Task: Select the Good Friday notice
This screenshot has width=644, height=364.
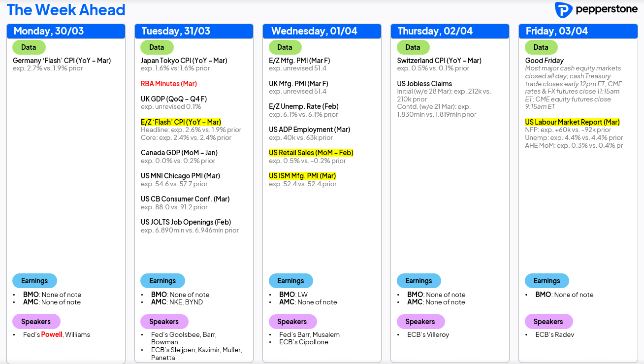Action: pos(544,61)
